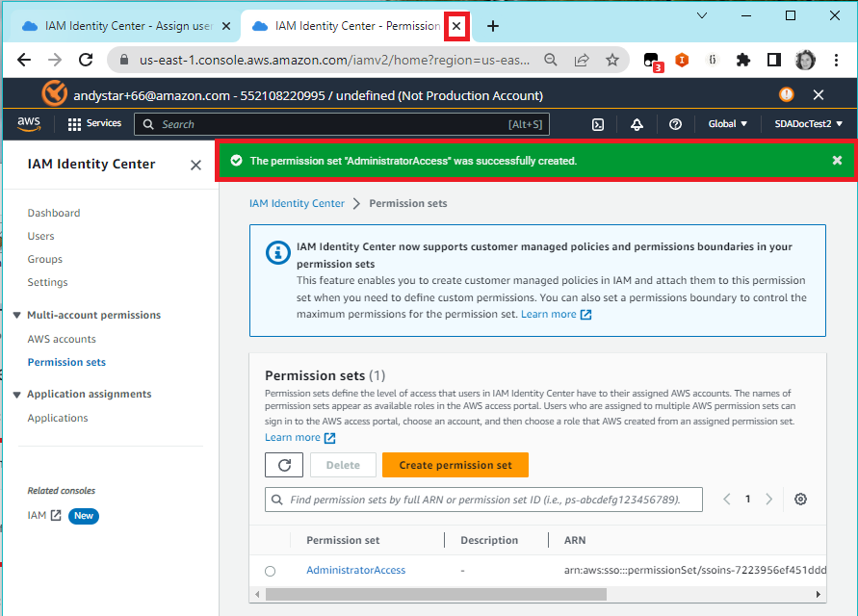Click Learn more under Permission sets description

[299, 437]
